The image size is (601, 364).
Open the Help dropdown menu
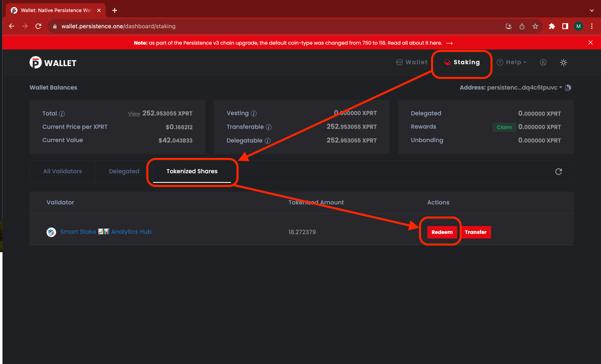pos(512,62)
